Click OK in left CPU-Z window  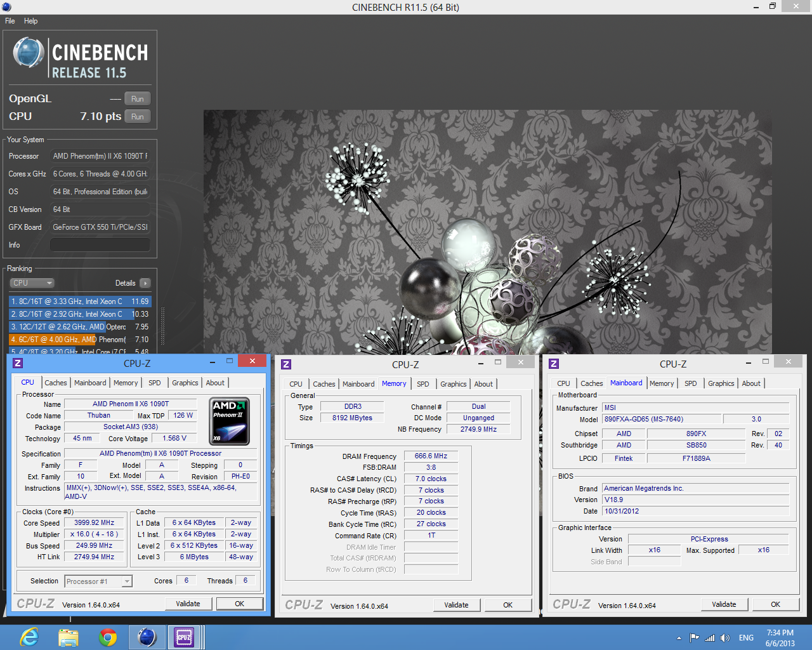tap(240, 604)
